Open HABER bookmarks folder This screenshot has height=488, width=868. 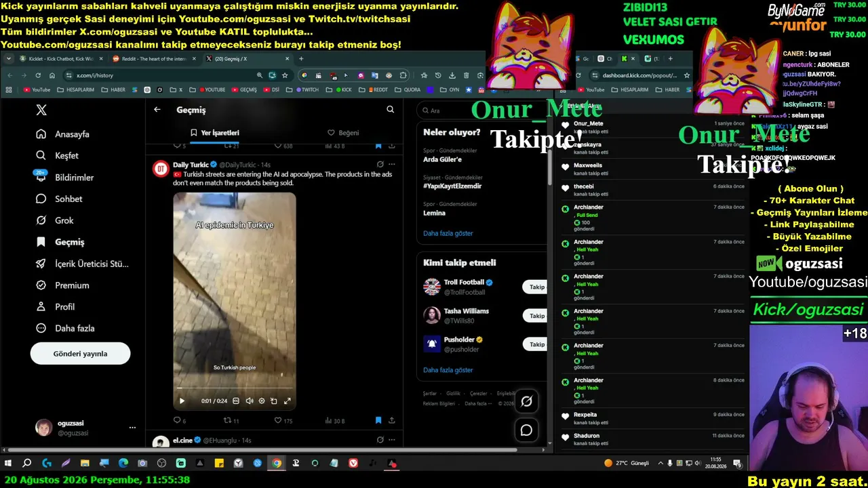click(113, 89)
